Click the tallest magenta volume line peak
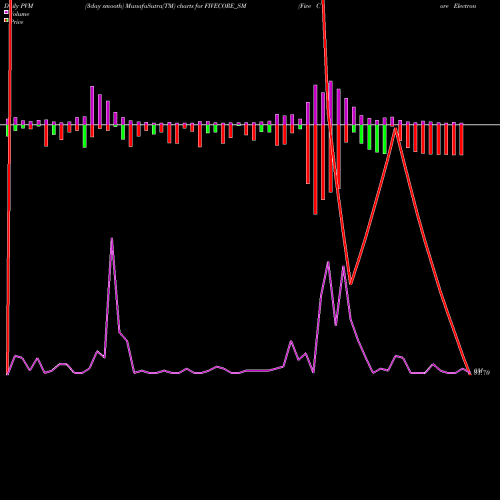 click(112, 239)
